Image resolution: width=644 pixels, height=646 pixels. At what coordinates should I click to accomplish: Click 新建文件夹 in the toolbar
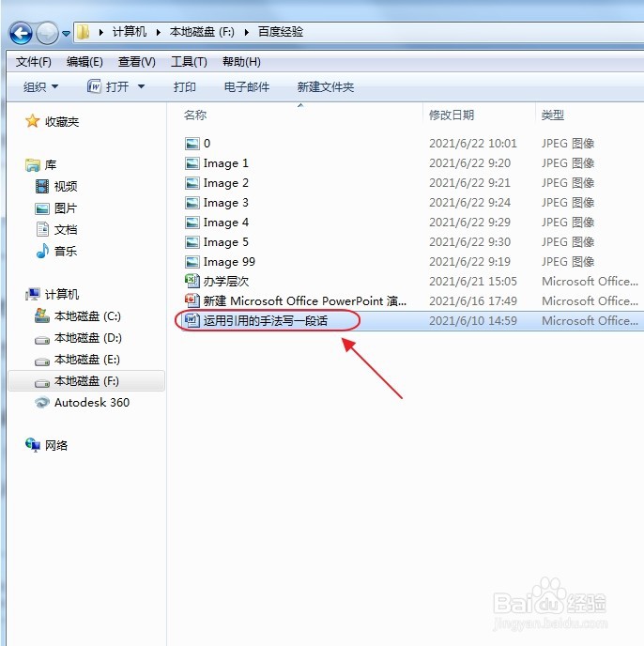[326, 87]
